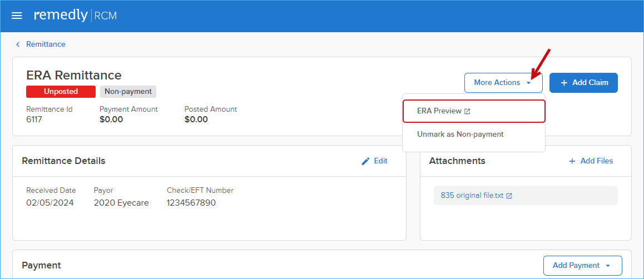Click the external-link icon next to ERA Preview
644x279 pixels.
pos(467,111)
